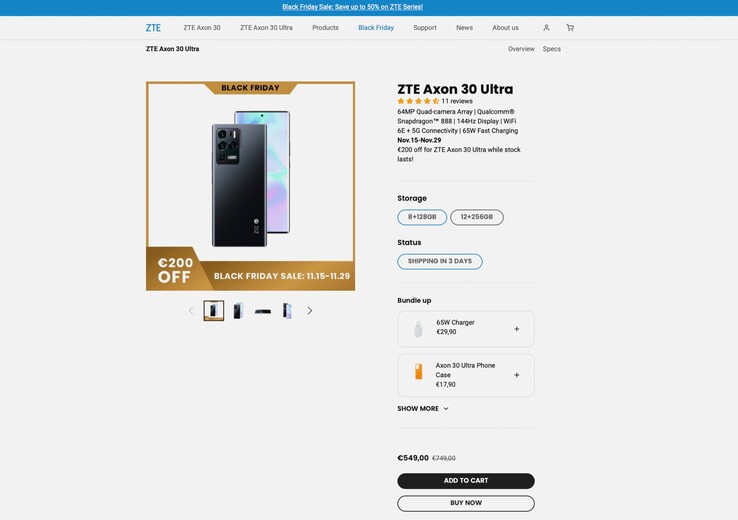
Task: Select the 8+128GB storage option
Action: click(x=422, y=217)
